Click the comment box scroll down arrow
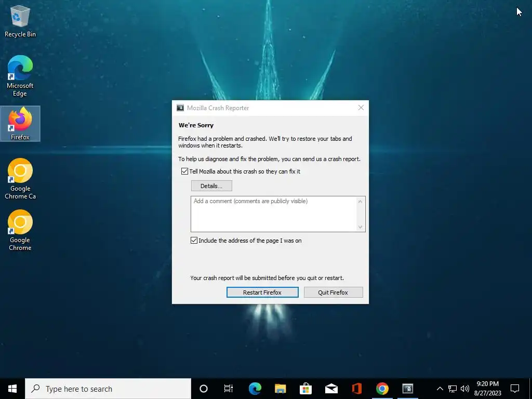The height and width of the screenshot is (399, 532). click(361, 227)
